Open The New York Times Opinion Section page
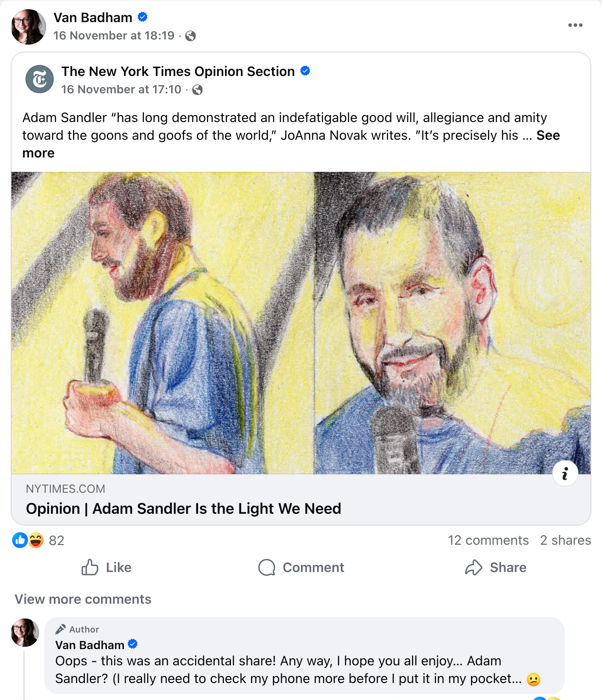The width and height of the screenshot is (602, 700). (178, 71)
